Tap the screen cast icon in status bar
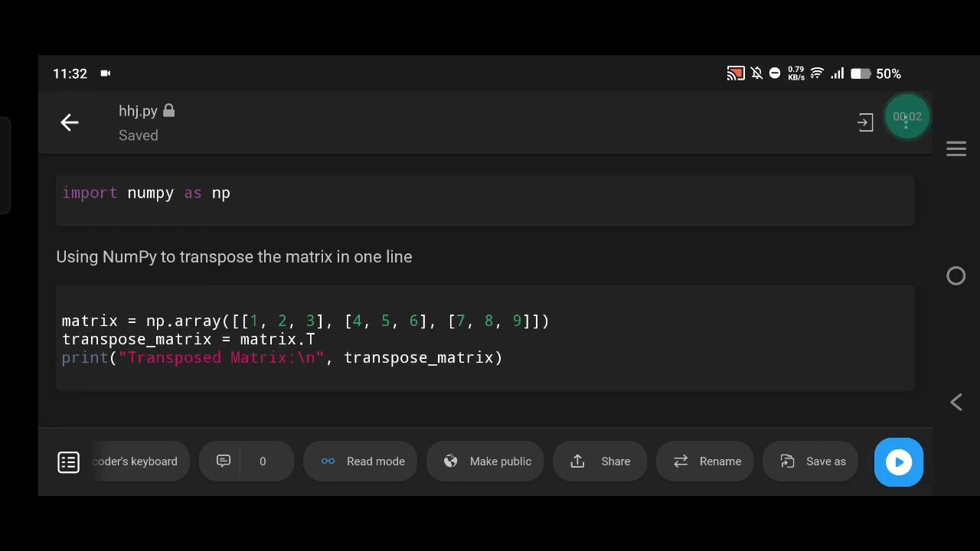Image resolution: width=980 pixels, height=551 pixels. pyautogui.click(x=736, y=73)
